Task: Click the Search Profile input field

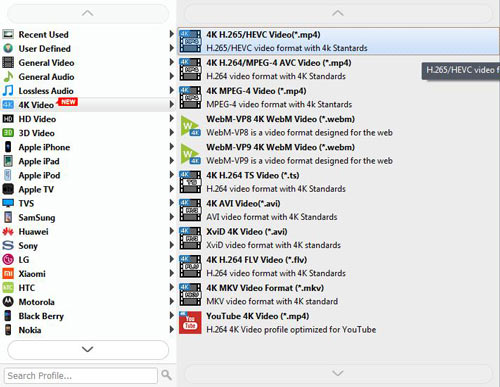Action: (81, 376)
